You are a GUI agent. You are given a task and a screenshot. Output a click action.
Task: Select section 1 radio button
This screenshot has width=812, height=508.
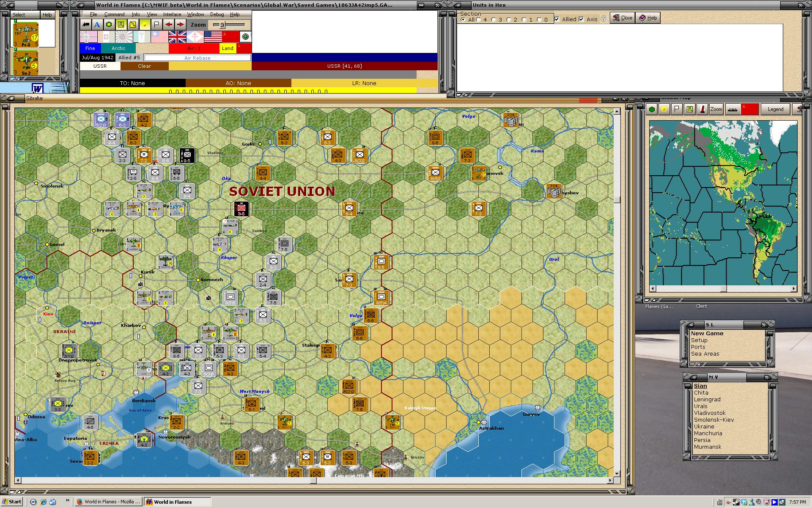524,19
